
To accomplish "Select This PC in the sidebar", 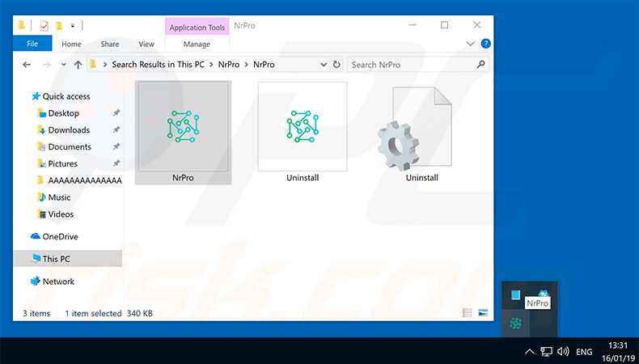I will coord(68,259).
